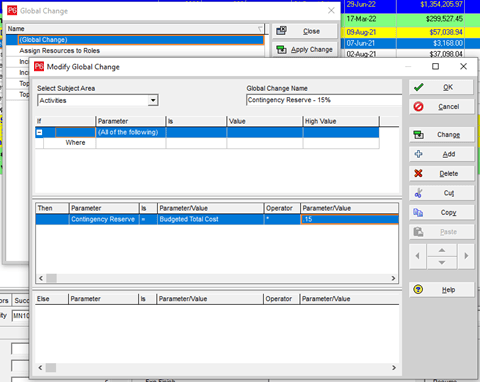Image resolution: width=480 pixels, height=382 pixels.
Task: Click the Apply Change icon in Global Change window
Action: click(281, 50)
